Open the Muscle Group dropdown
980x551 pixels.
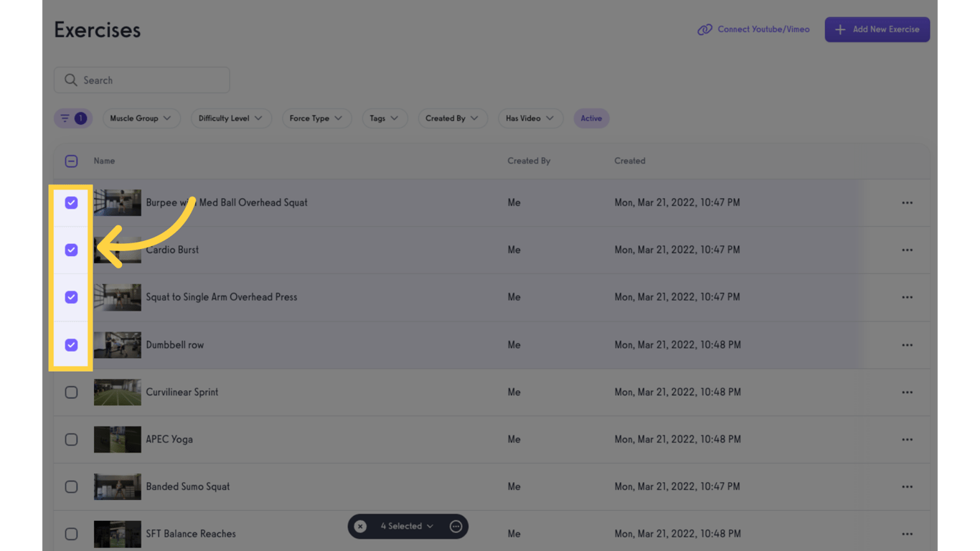(x=141, y=118)
